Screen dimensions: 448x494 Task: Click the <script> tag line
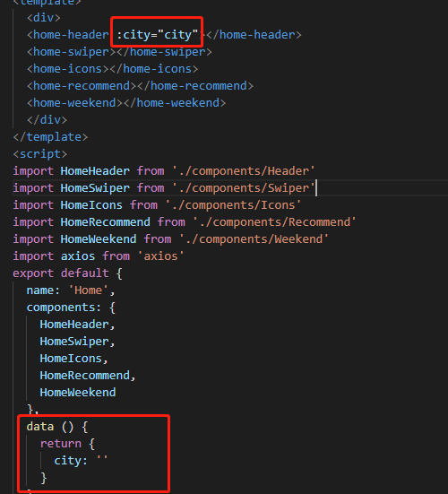(x=40, y=153)
